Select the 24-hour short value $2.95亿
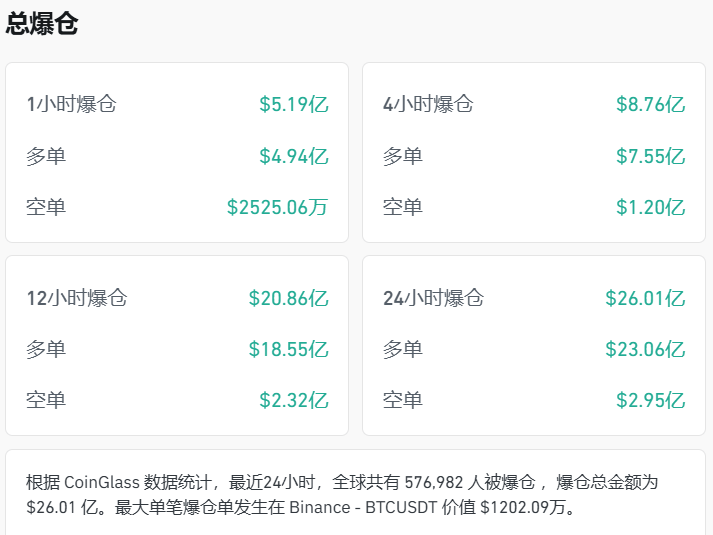 point(650,401)
